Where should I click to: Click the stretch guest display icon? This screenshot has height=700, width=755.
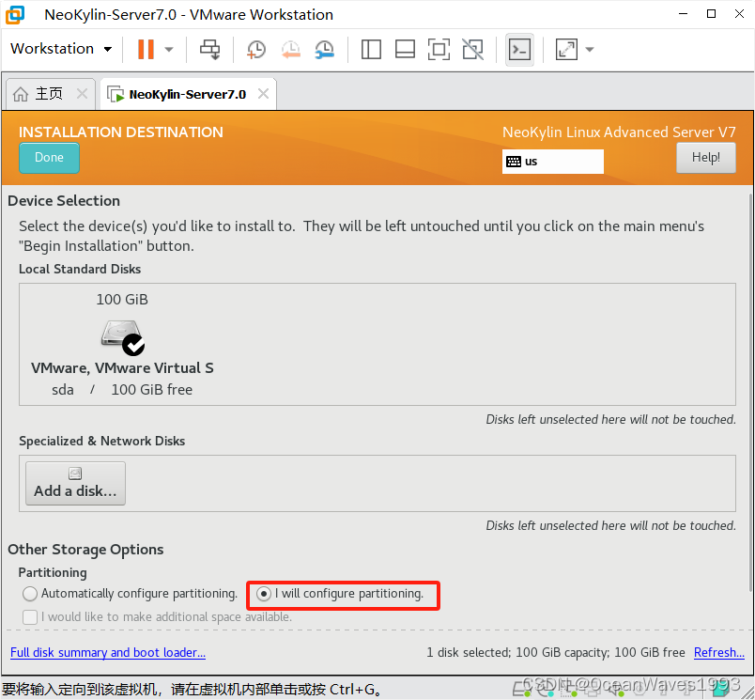[566, 49]
